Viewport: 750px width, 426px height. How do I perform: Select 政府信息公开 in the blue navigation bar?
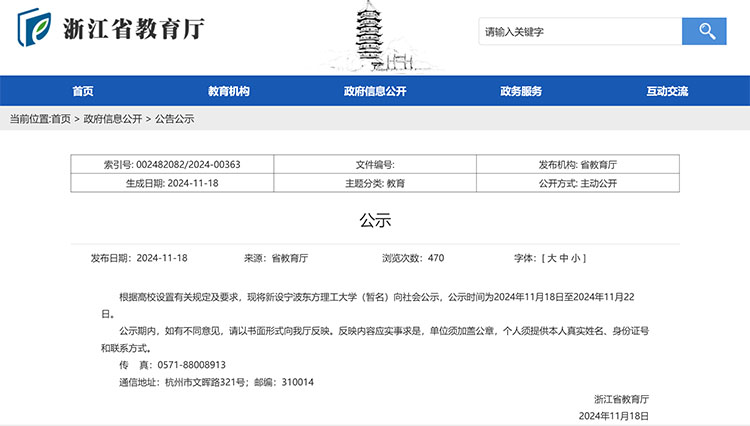(375, 91)
